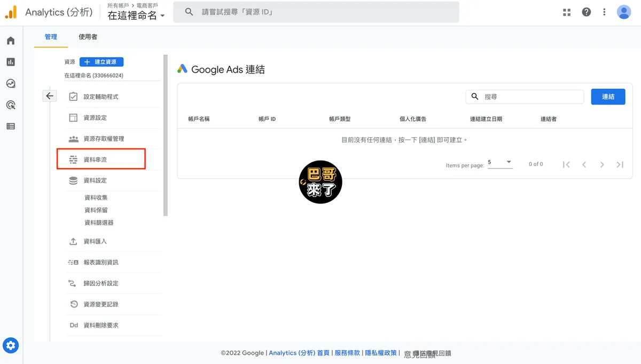This screenshot has height=364, width=641.
Task: Click the 帳戶類型 column header
Action: click(340, 119)
